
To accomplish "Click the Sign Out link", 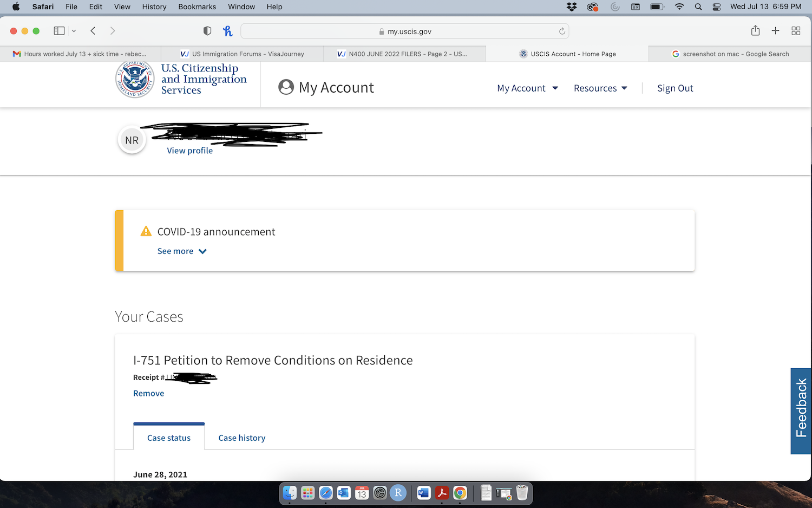I will point(675,88).
